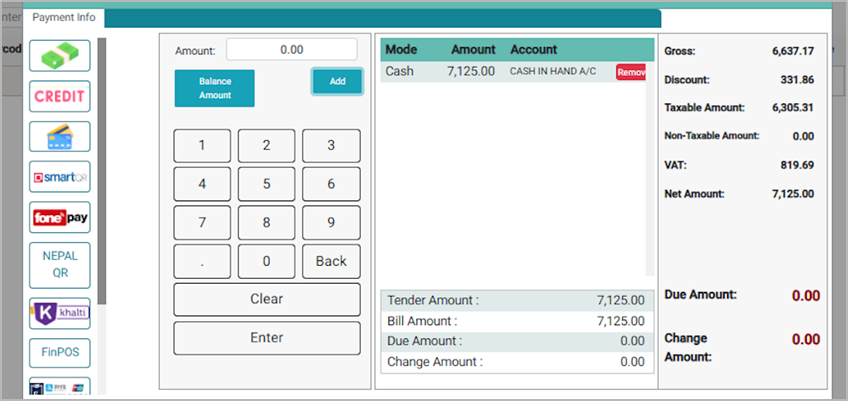This screenshot has height=401, width=848.
Task: Select the NEPAL QR payment mode
Action: tap(60, 264)
